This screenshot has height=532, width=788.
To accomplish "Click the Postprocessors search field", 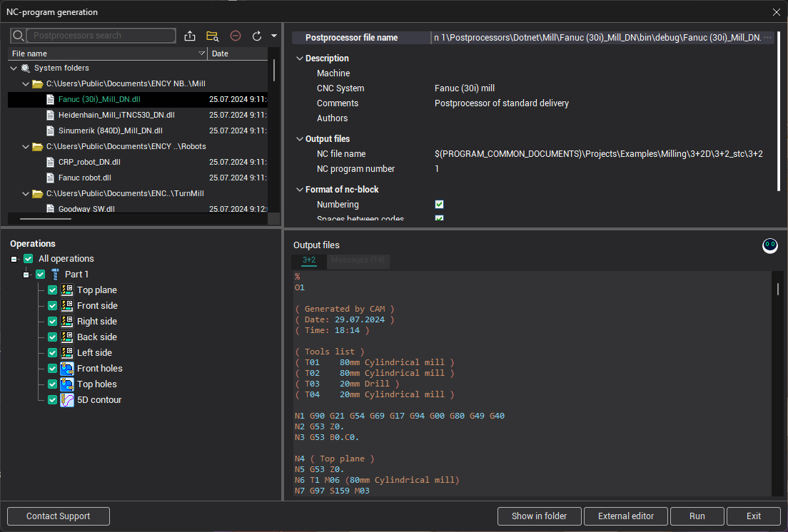I will coord(101,36).
